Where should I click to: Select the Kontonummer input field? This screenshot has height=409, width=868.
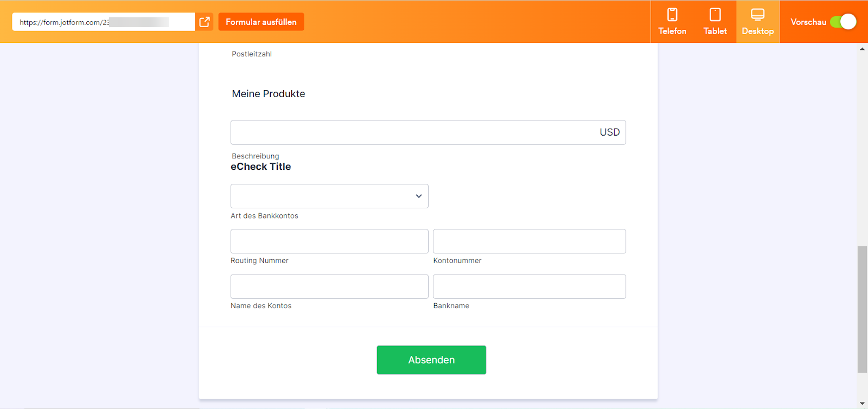coord(529,241)
